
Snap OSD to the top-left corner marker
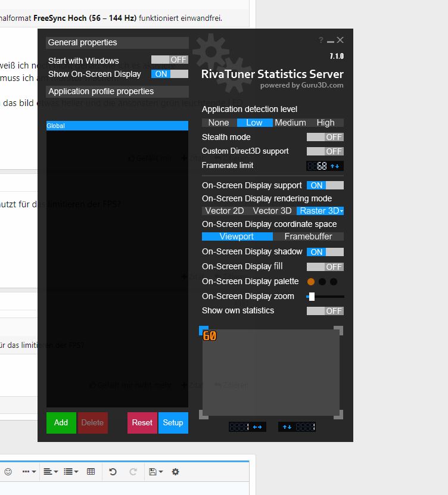(203, 330)
